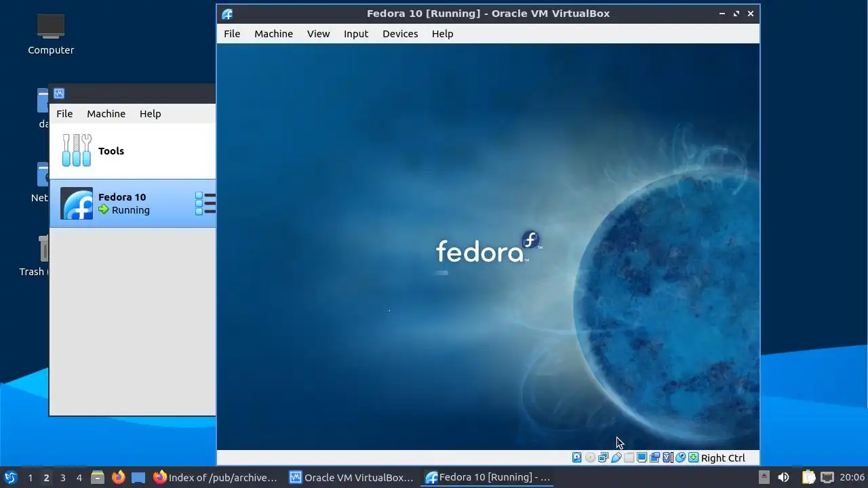Open the clipboard manager tray icon

click(808, 477)
